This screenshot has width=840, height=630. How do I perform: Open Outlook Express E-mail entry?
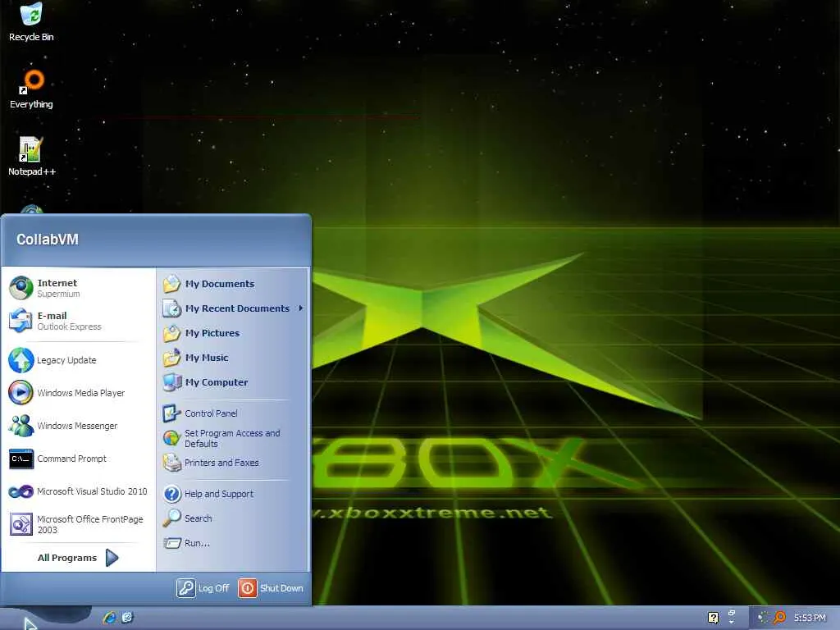[x=78, y=321]
